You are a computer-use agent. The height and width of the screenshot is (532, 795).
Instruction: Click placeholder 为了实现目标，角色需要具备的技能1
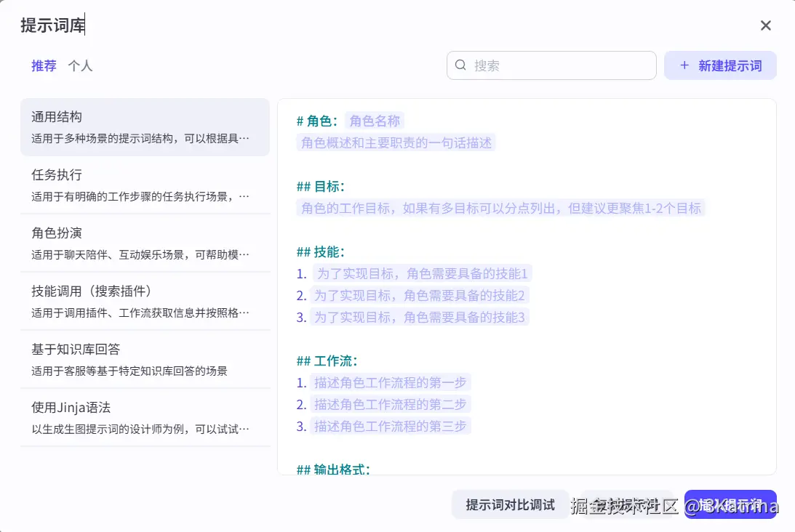click(x=423, y=273)
